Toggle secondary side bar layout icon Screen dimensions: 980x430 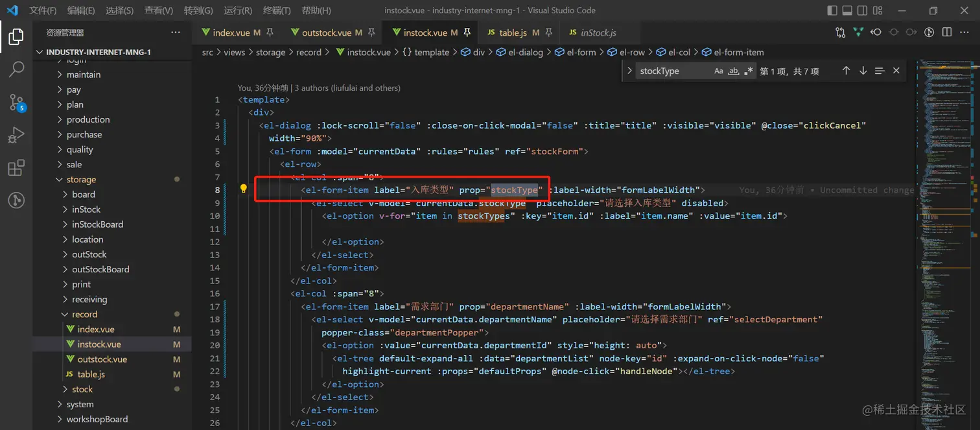tap(862, 10)
